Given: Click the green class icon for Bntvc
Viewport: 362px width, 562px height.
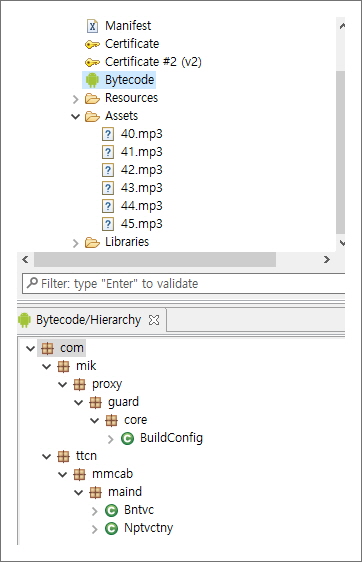Looking at the screenshot, I should [x=111, y=510].
